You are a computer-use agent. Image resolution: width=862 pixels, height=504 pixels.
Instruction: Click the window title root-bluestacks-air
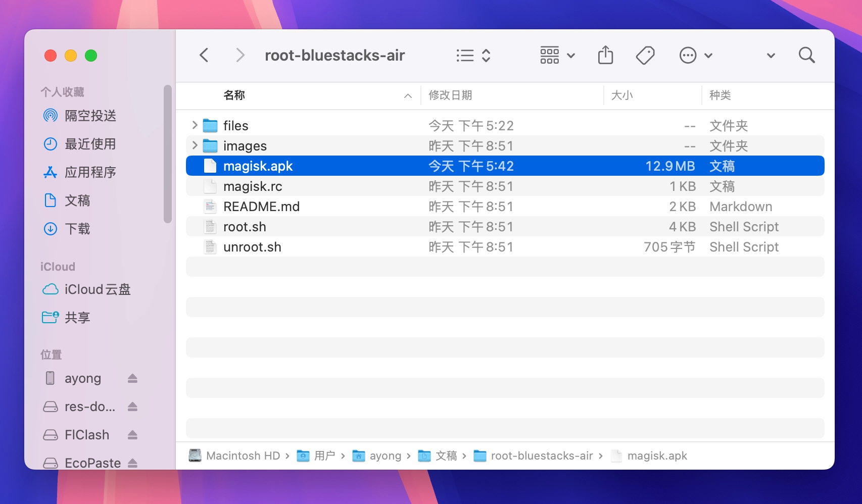coord(335,55)
